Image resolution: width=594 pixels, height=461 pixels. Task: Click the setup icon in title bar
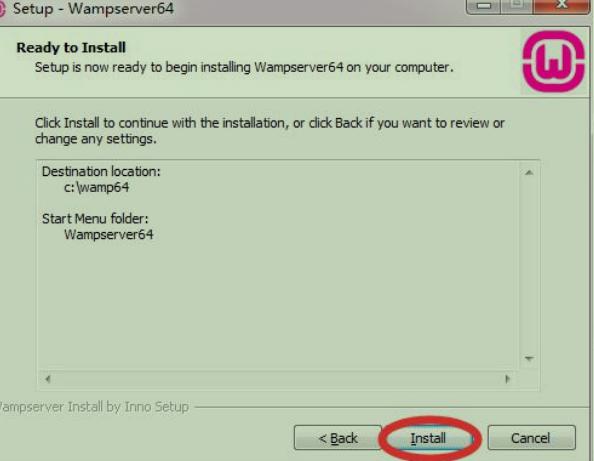tap(2, 9)
